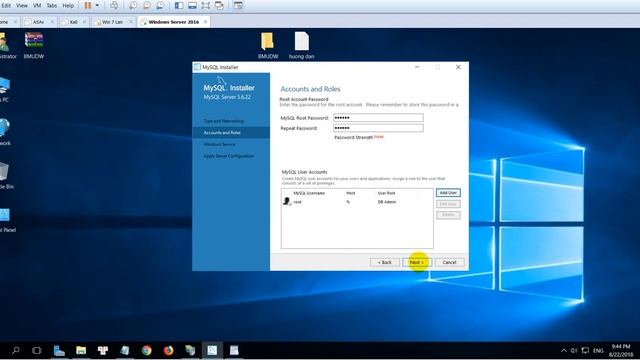Click the Revert Snapshot toolbar icon
The height and width of the screenshot is (360, 640).
[x=147, y=5]
